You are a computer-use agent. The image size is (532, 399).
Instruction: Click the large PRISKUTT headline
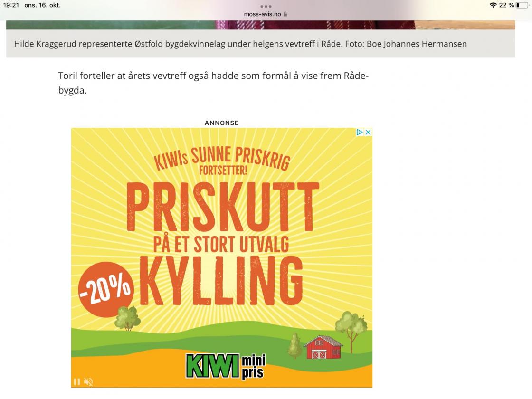pos(223,207)
